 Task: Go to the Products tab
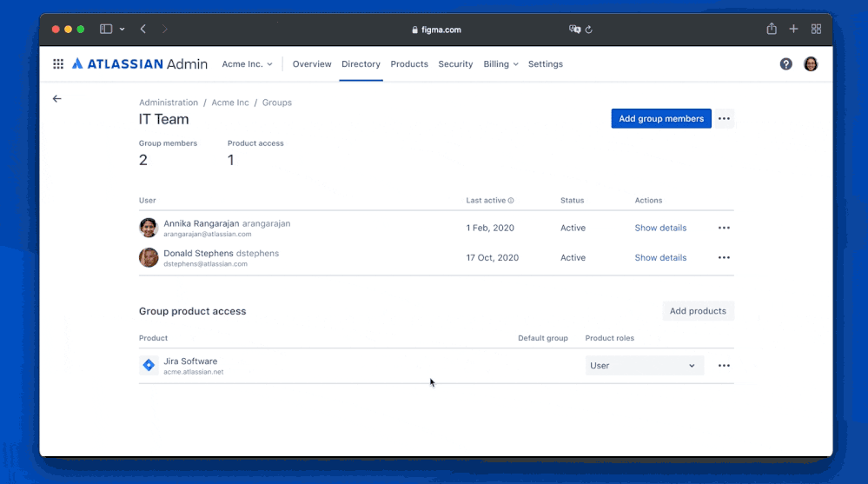[x=409, y=63]
